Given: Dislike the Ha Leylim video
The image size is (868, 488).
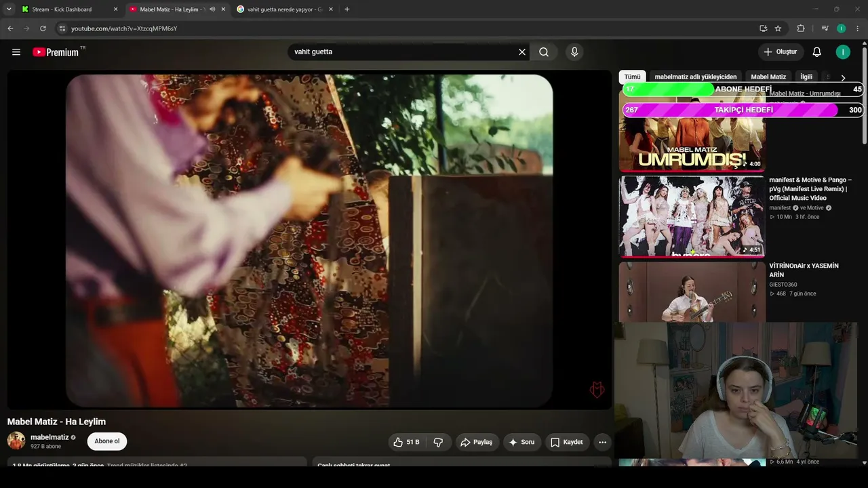Looking at the screenshot, I should [438, 442].
